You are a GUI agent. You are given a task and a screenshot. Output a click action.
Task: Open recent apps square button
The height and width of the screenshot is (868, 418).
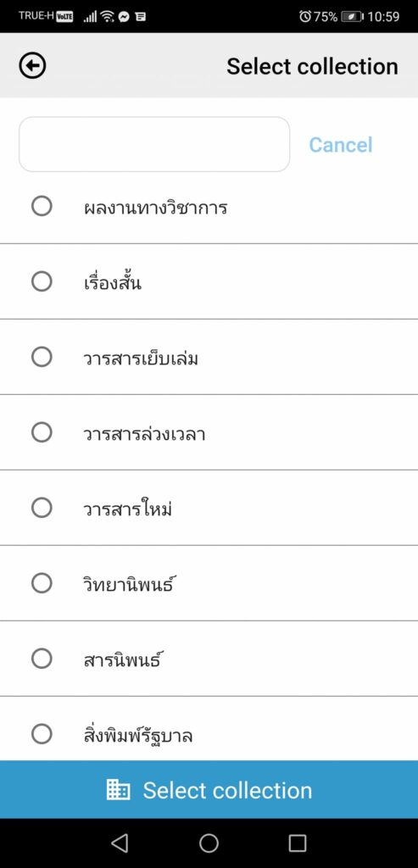(298, 843)
